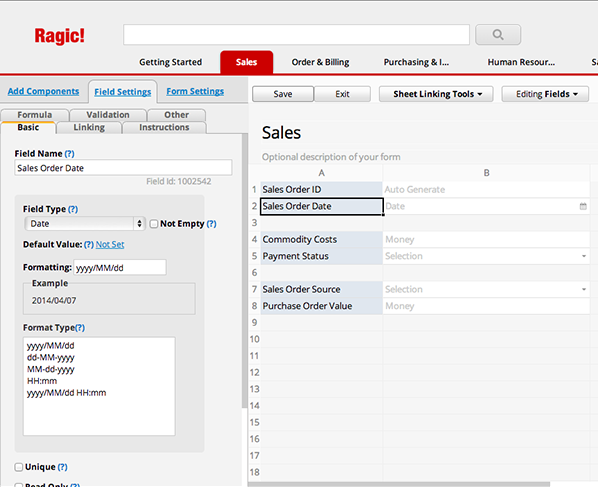Enable the Not Empty checkbox
The width and height of the screenshot is (598, 487).
[154, 224]
